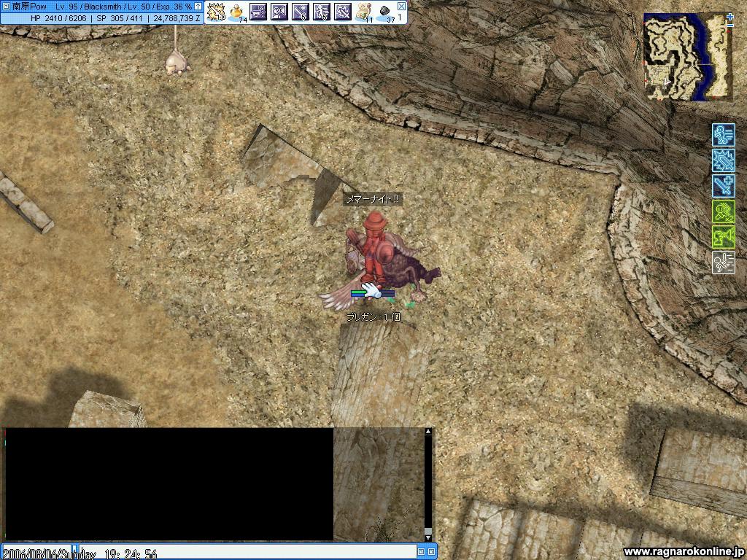Click the gray running-figure status icon
The width and height of the screenshot is (747, 560).
pos(723,262)
